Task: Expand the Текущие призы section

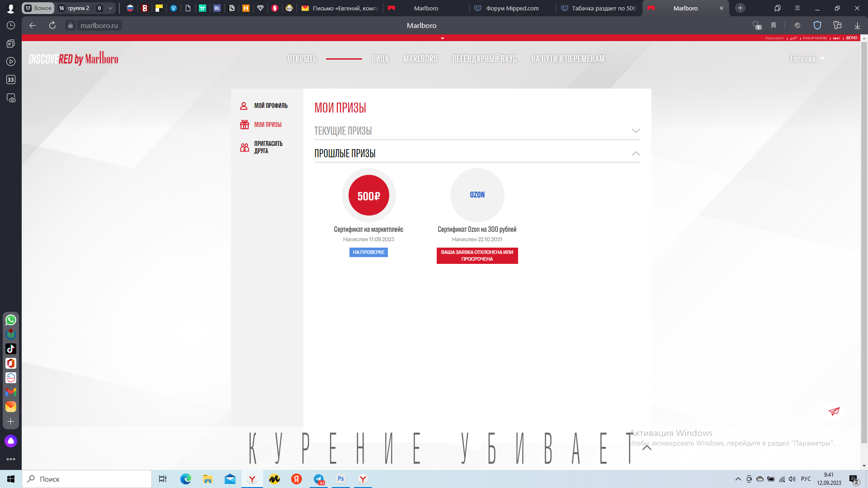Action: (477, 131)
